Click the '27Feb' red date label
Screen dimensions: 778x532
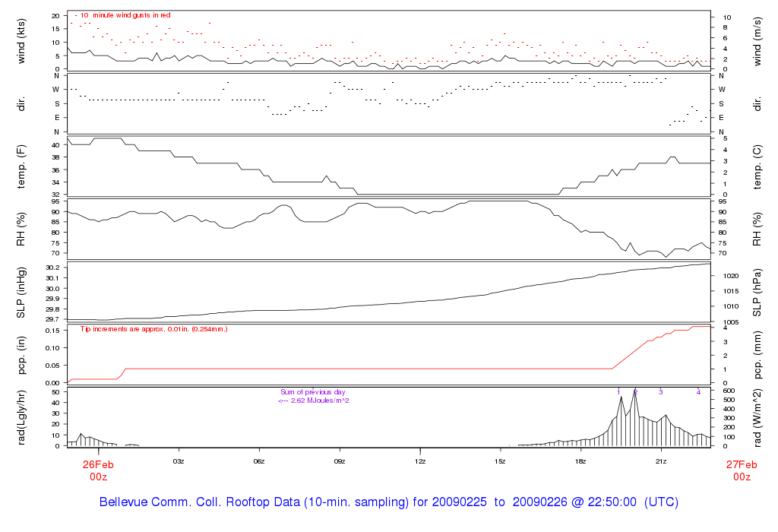pos(742,465)
